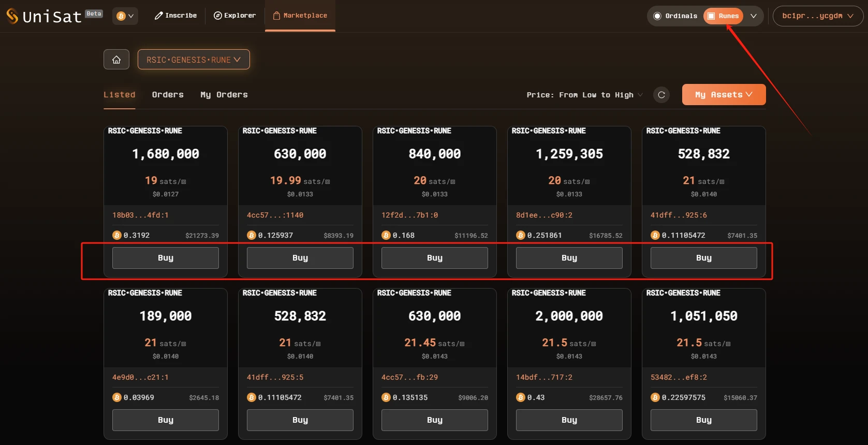
Task: Open transaction link 41dff...925:6
Action: point(679,215)
